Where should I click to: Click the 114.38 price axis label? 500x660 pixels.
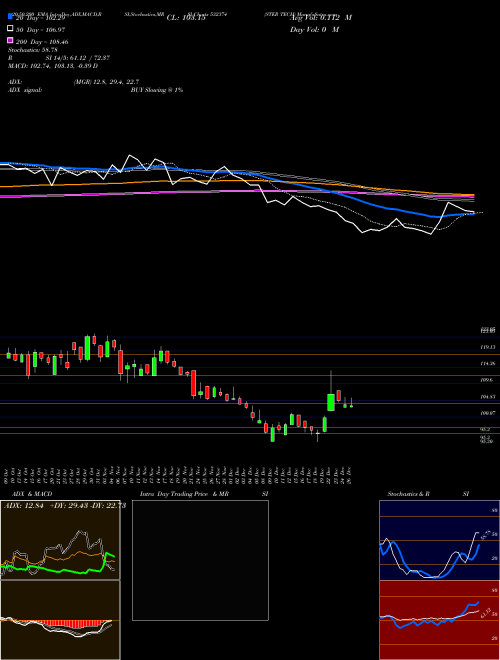pos(488,363)
